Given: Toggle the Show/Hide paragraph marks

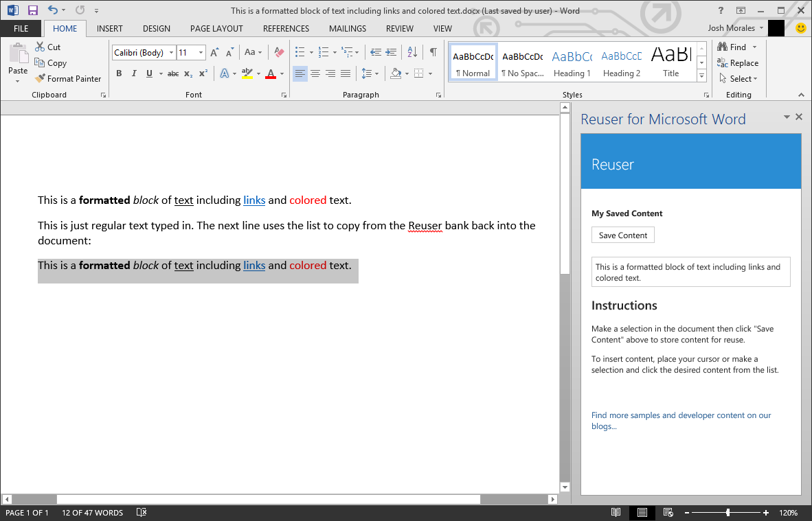Looking at the screenshot, I should pos(432,52).
